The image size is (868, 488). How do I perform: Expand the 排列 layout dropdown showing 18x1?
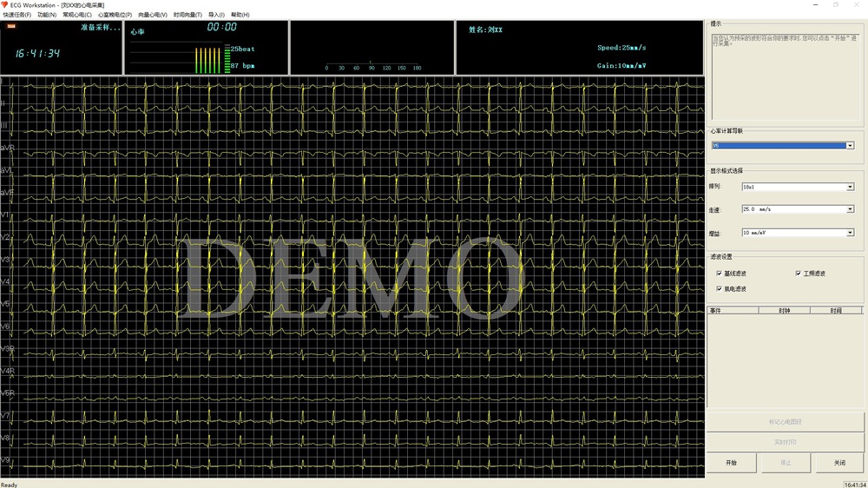850,187
